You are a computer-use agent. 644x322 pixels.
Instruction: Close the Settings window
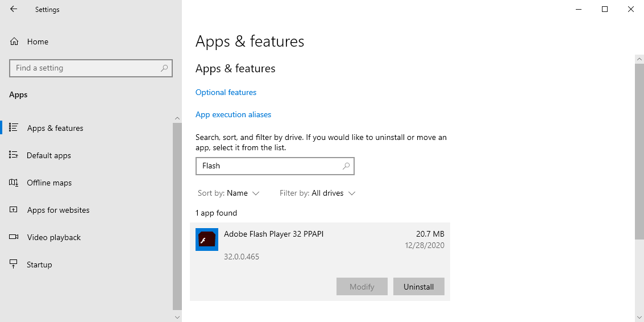point(631,9)
